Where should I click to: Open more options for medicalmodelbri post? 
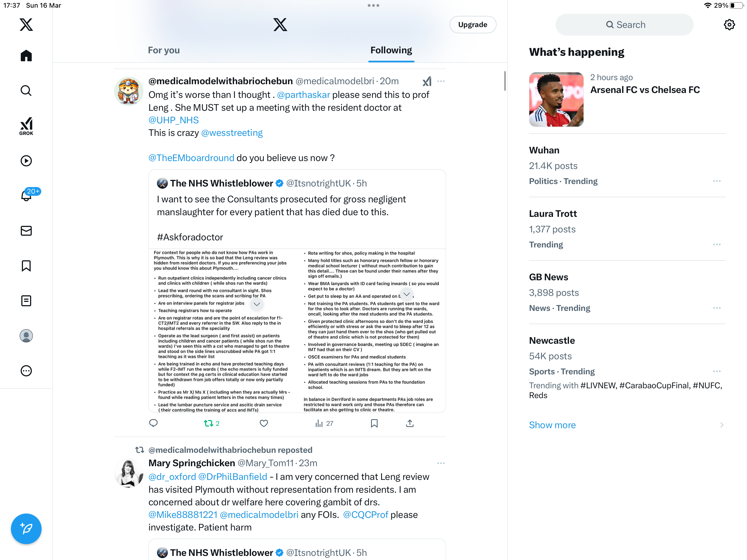pos(441,81)
